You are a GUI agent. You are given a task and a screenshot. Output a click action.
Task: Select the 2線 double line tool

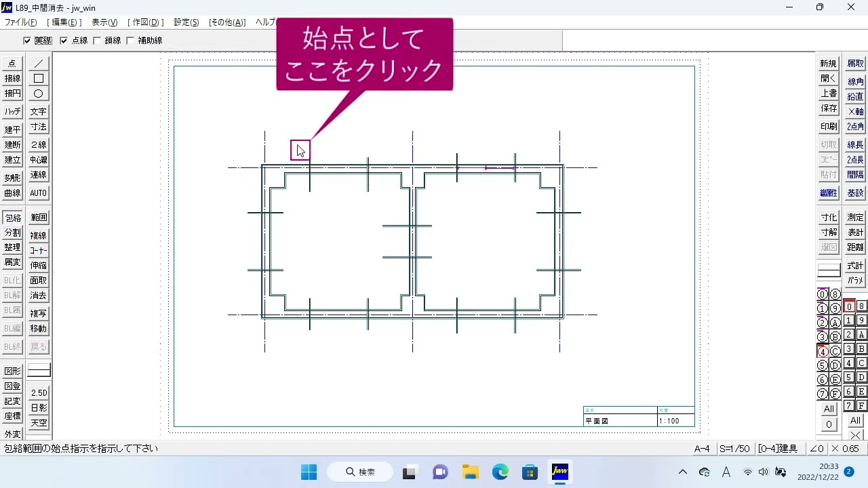[39, 145]
